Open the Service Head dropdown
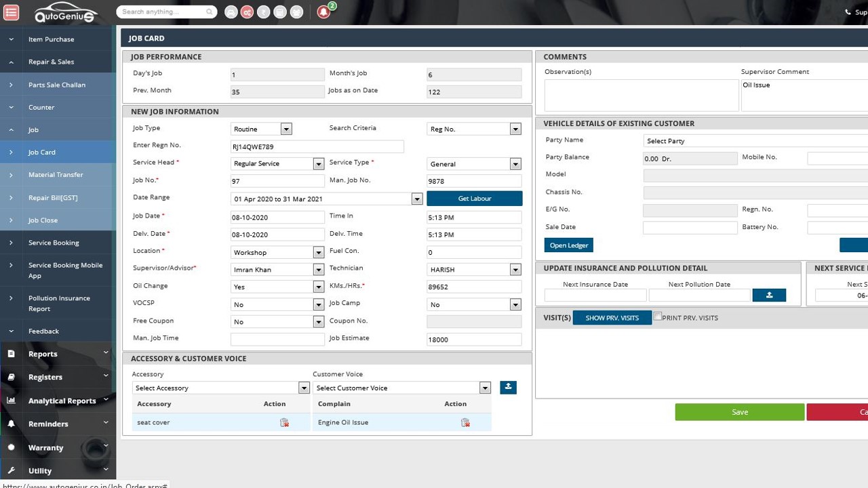 click(317, 163)
